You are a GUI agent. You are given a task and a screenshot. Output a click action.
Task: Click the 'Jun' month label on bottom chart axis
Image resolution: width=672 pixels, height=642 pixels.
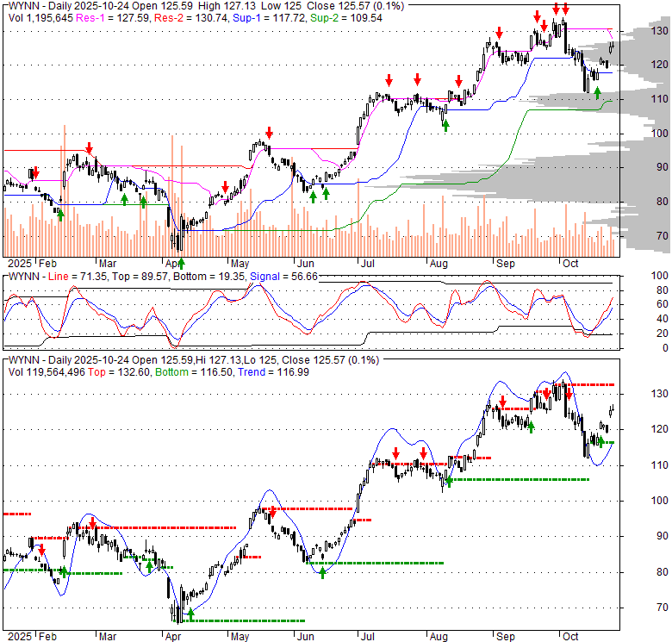tap(305, 637)
